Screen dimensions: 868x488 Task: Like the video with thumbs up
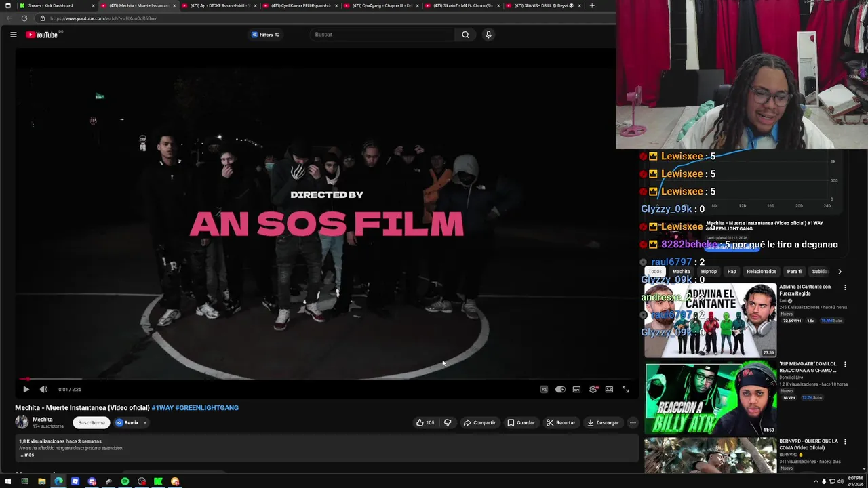(425, 423)
